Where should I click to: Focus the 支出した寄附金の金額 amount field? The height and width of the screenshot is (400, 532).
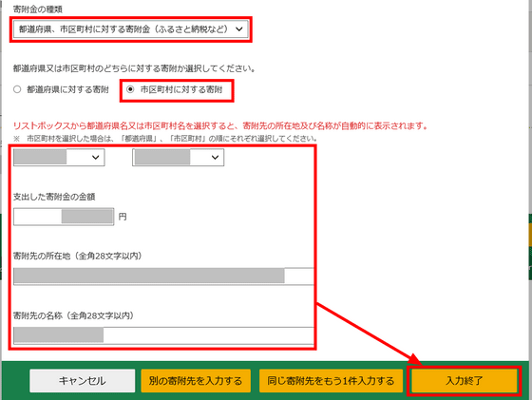(64, 217)
